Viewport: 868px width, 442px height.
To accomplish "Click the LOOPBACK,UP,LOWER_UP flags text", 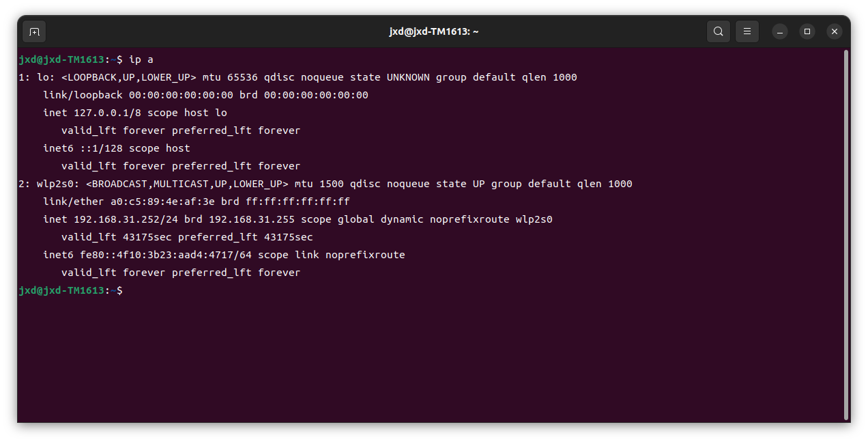I will click(x=128, y=77).
